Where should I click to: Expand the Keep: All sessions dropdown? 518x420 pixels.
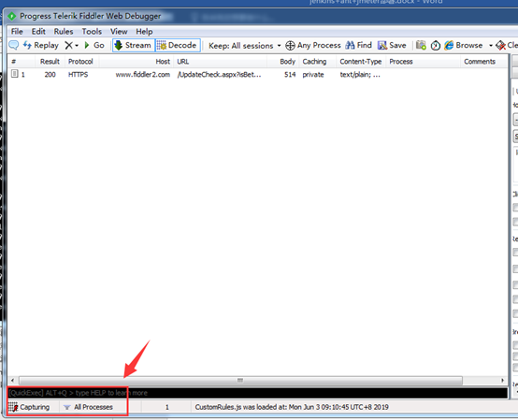(x=244, y=46)
